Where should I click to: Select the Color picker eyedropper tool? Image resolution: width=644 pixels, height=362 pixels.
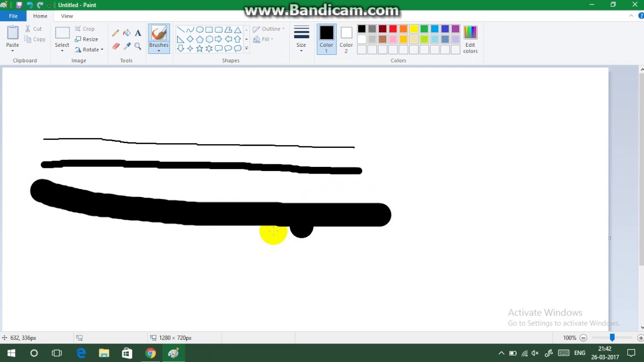coord(127,46)
